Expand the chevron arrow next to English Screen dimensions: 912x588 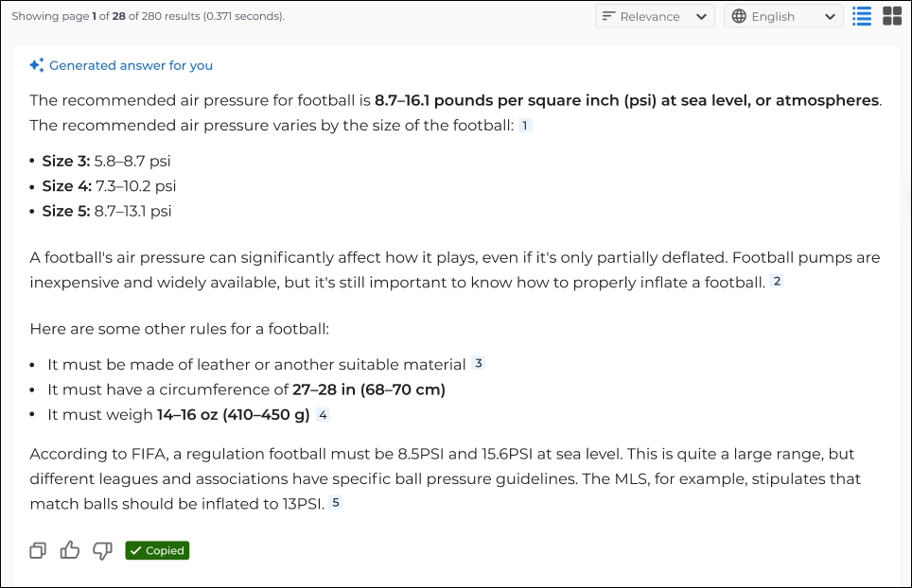830,16
